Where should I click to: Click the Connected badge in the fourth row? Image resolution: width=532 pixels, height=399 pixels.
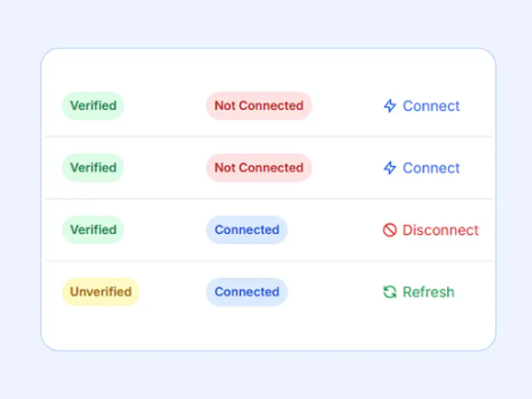tap(247, 292)
